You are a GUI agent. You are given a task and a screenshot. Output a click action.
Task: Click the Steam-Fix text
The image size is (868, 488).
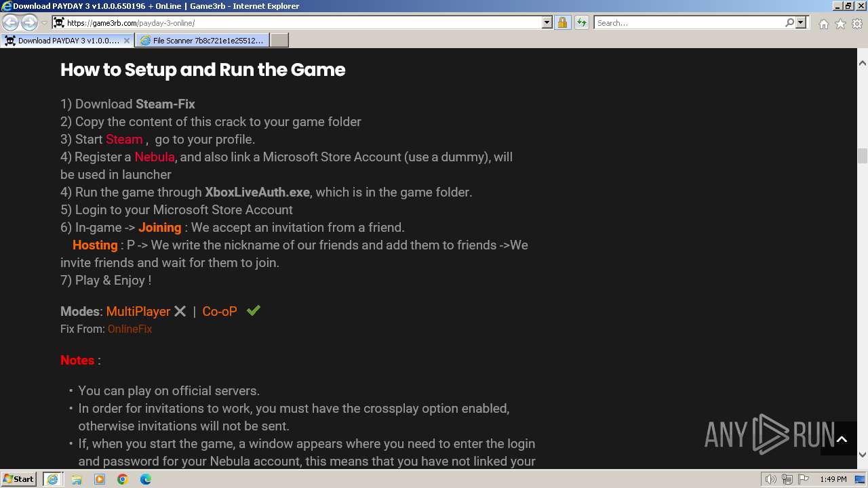click(x=165, y=104)
